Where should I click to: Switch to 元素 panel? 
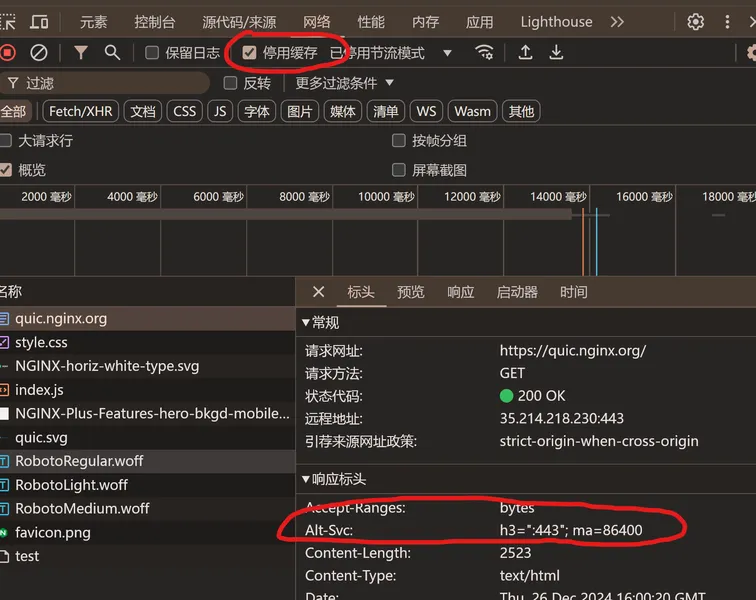coord(94,22)
